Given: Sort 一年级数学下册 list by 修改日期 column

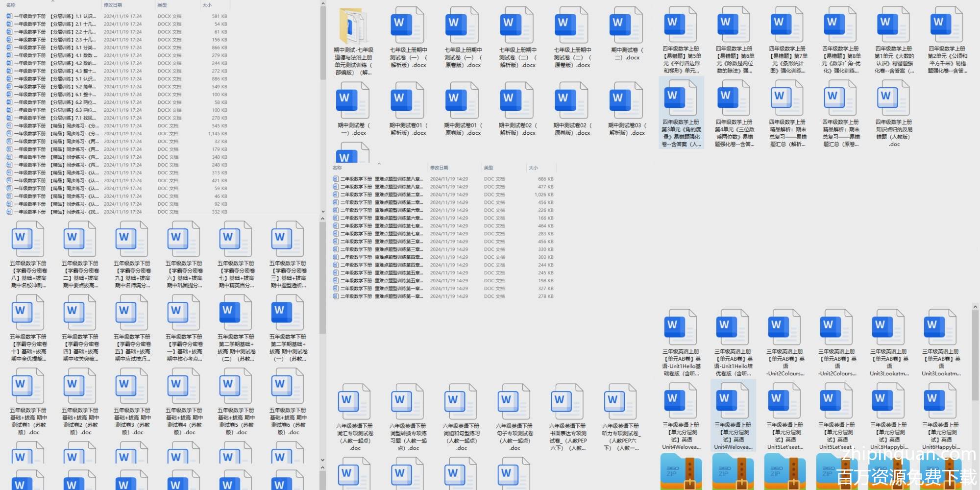Looking at the screenshot, I should pyautogui.click(x=113, y=5).
